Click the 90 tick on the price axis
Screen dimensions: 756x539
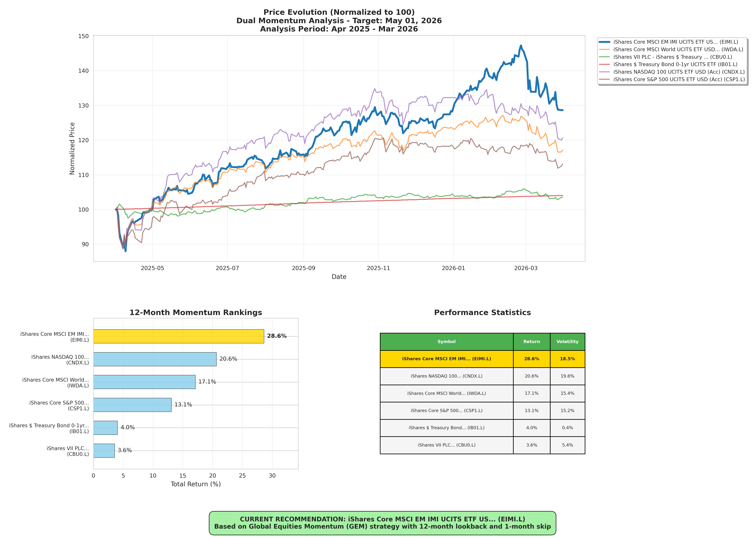pos(85,244)
